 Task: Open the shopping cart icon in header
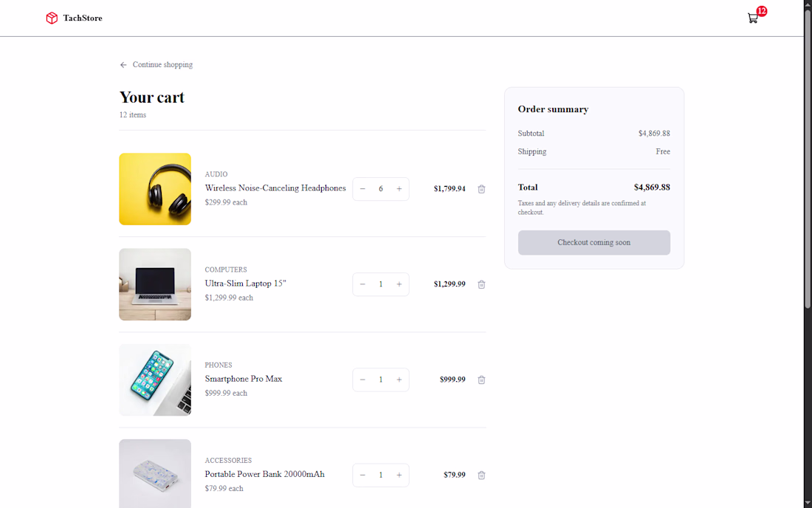coord(753,18)
